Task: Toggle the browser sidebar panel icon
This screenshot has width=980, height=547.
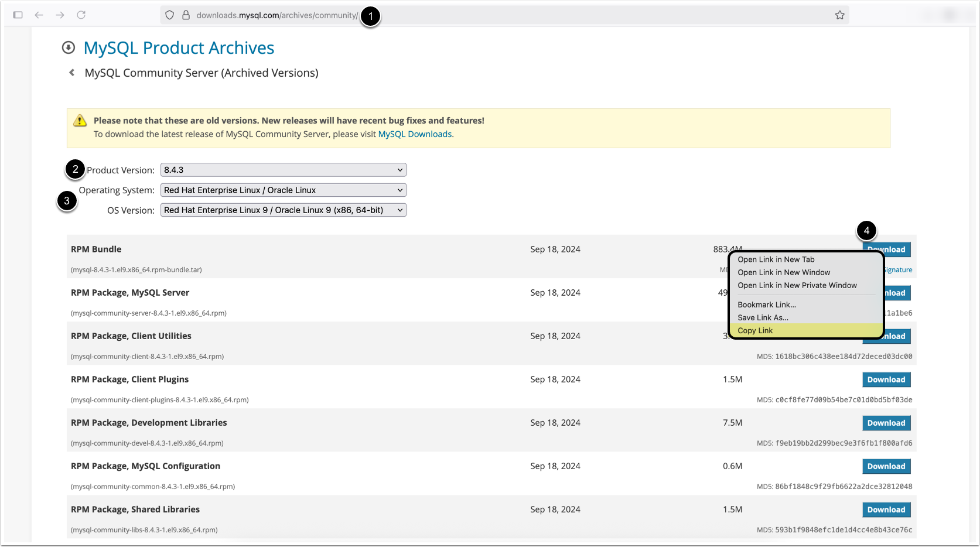Action: click(18, 15)
